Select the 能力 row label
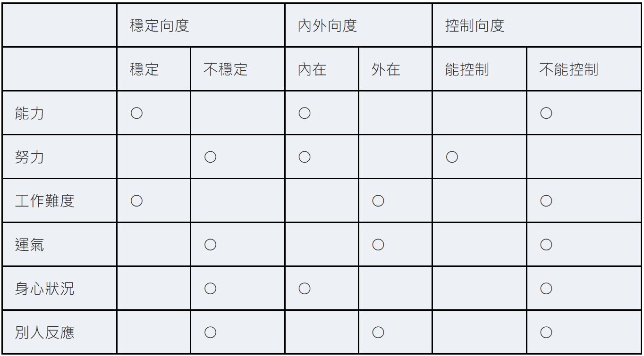Image resolution: width=644 pixels, height=356 pixels. click(x=30, y=113)
